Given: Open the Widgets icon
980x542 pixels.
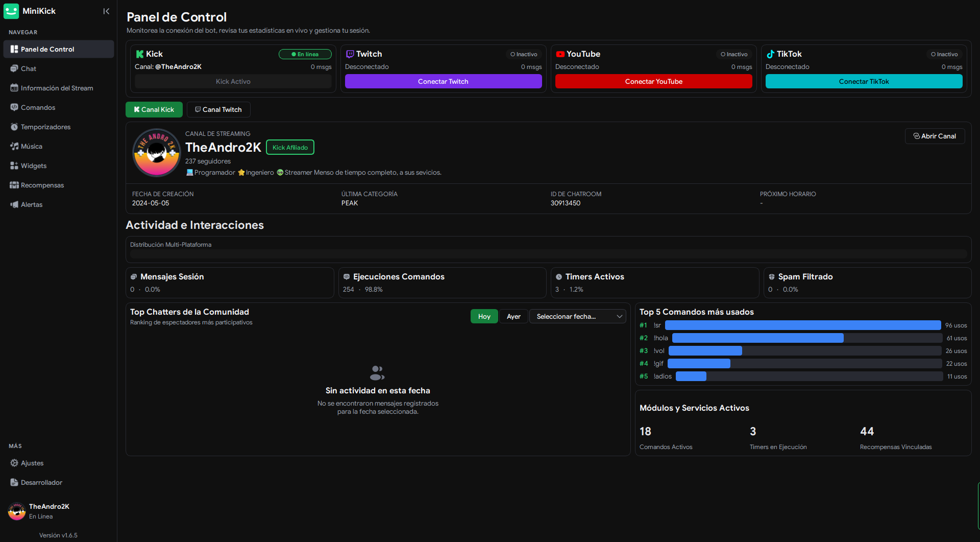Looking at the screenshot, I should click(x=14, y=166).
